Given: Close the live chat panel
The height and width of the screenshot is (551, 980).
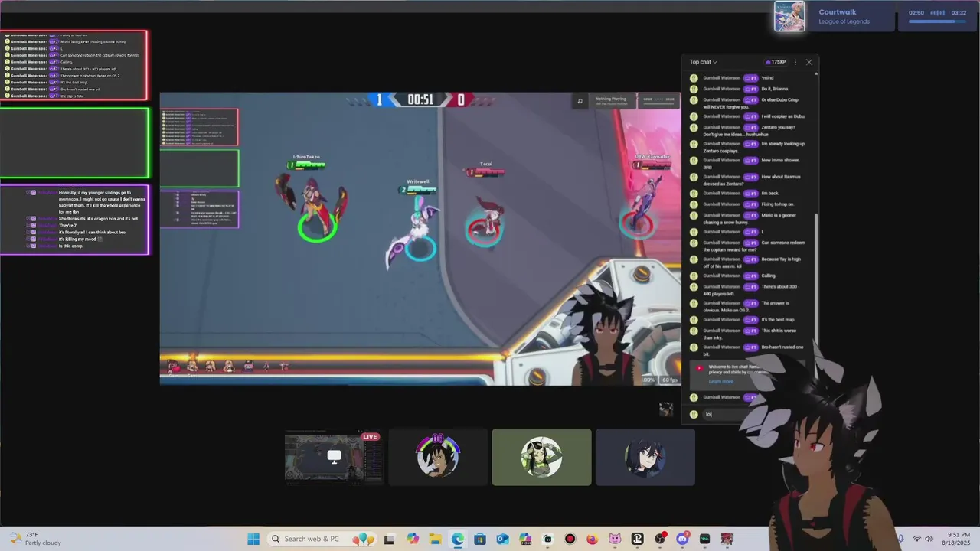Looking at the screenshot, I should click(x=808, y=62).
